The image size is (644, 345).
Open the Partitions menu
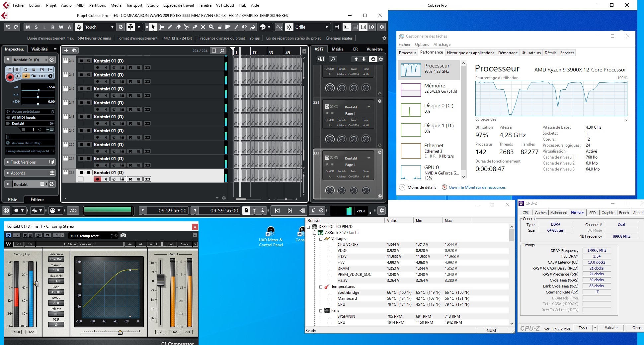tap(97, 5)
